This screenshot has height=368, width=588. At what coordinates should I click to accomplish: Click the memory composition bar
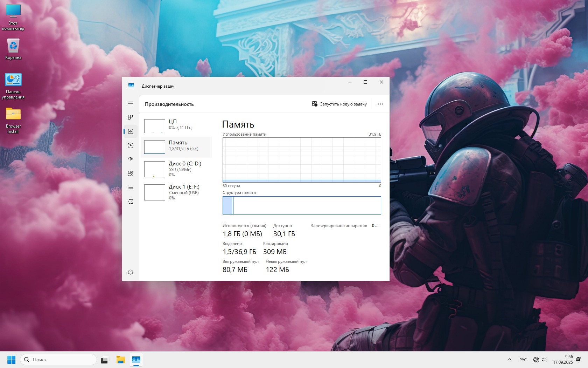pyautogui.click(x=302, y=205)
